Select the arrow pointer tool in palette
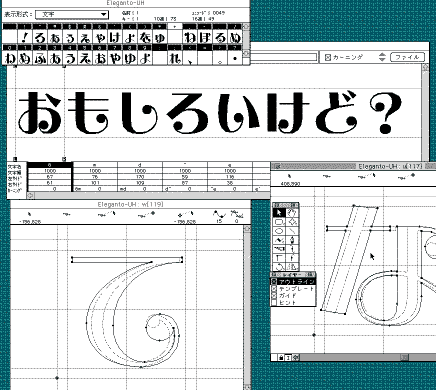This screenshot has width=436, height=390. point(279,213)
